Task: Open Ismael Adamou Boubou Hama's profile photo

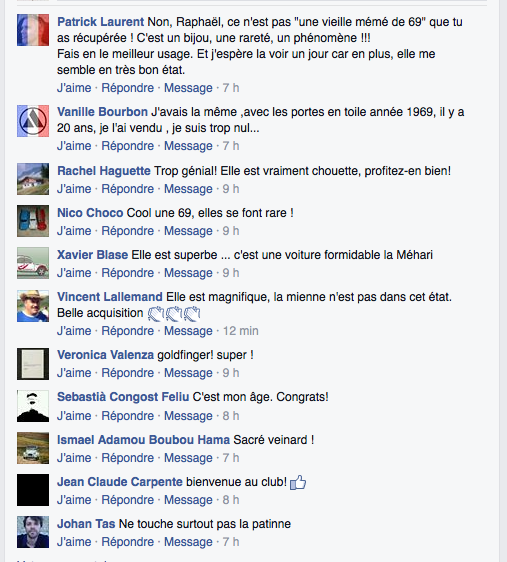Action: coord(33,448)
